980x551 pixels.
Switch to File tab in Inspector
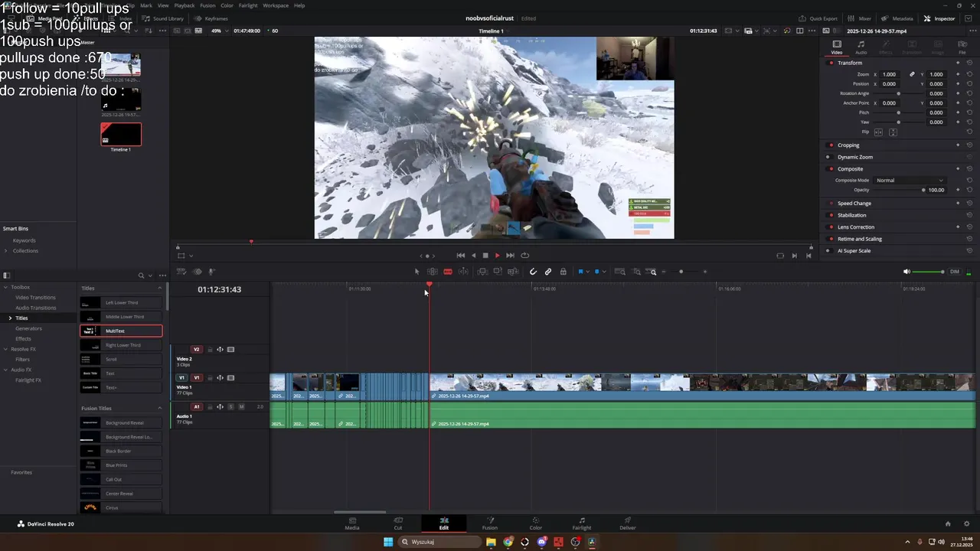(x=962, y=47)
